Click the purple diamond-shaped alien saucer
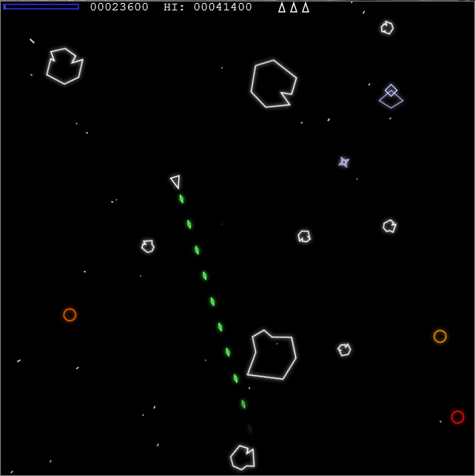This screenshot has height=476, width=475. tap(391, 96)
